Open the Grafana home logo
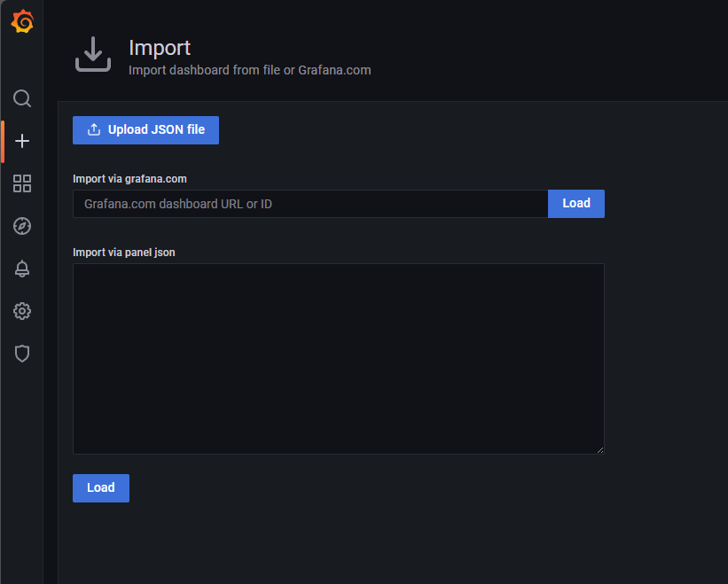This screenshot has height=584, width=728. point(22,21)
